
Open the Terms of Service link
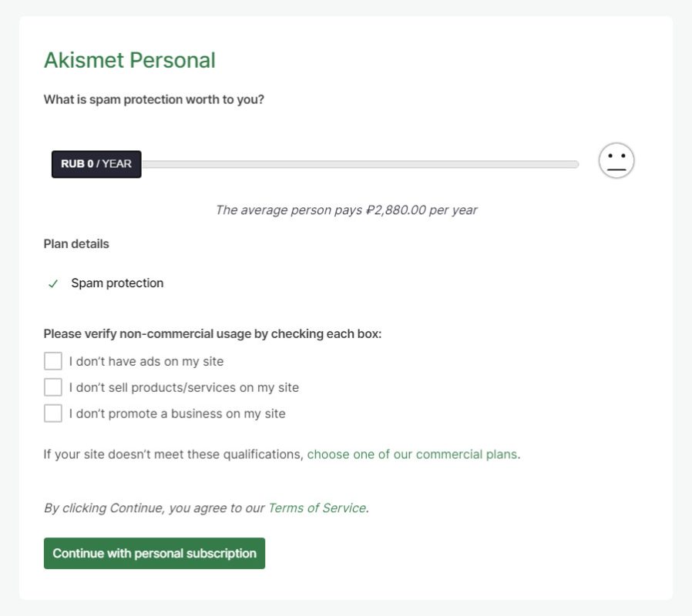pyautogui.click(x=316, y=508)
